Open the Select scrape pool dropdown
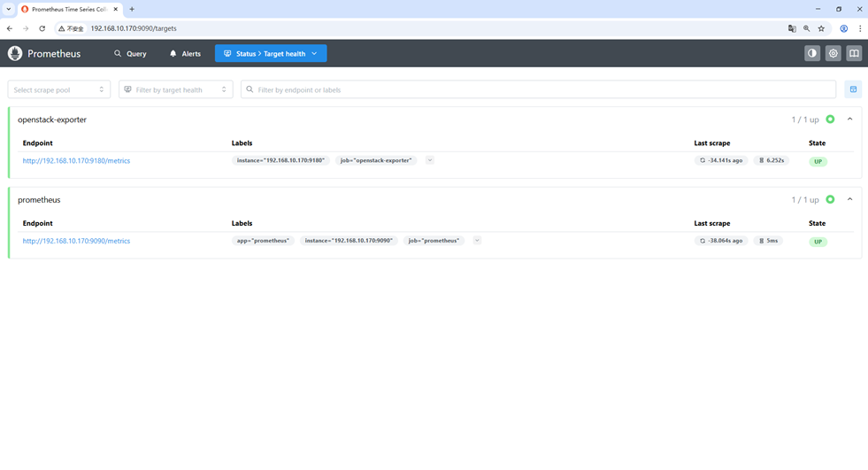This screenshot has height=470, width=868. (58, 89)
